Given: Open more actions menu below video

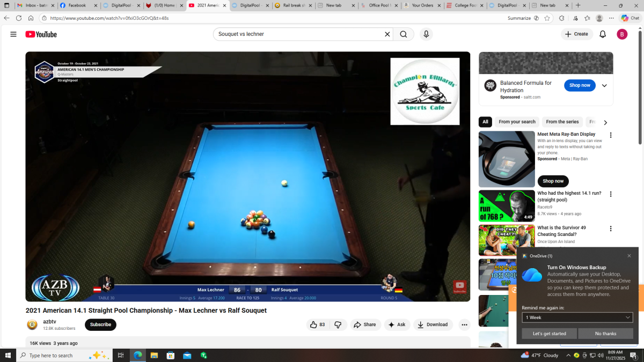Looking at the screenshot, I should pyautogui.click(x=464, y=324).
